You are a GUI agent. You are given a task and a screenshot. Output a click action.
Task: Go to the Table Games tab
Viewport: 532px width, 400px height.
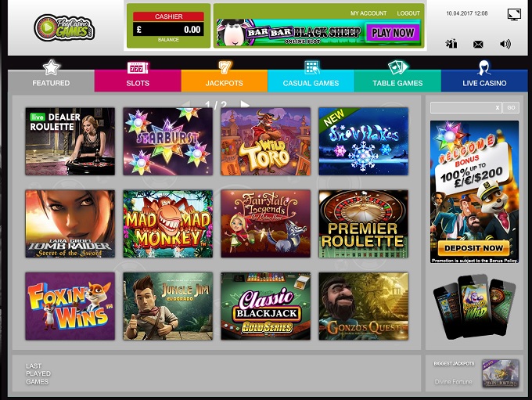(x=397, y=77)
